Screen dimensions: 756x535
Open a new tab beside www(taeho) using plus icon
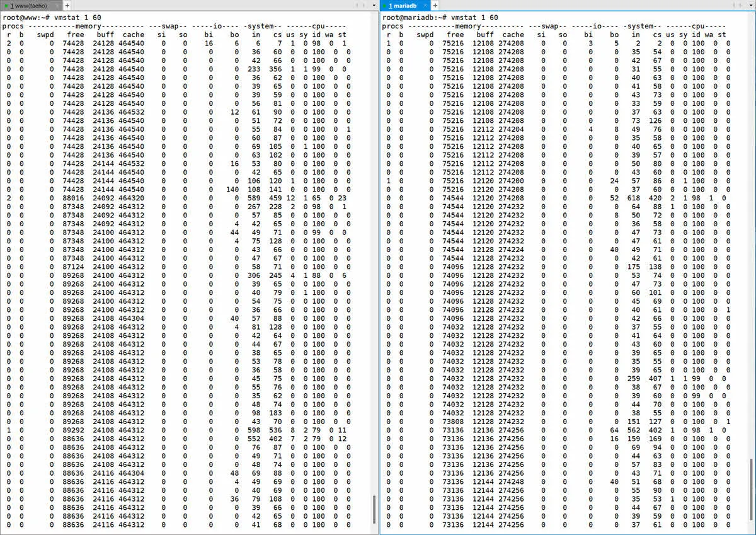click(x=67, y=5)
